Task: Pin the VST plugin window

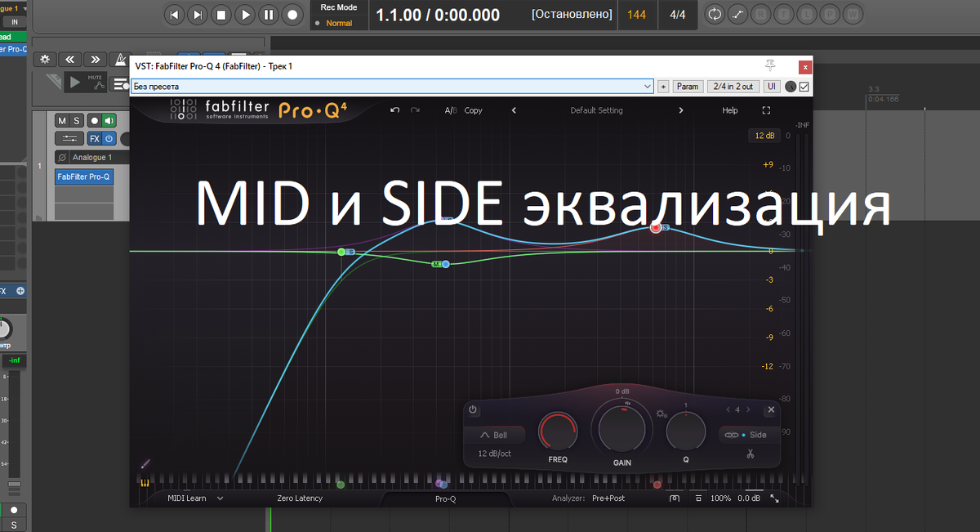Action: [770, 66]
